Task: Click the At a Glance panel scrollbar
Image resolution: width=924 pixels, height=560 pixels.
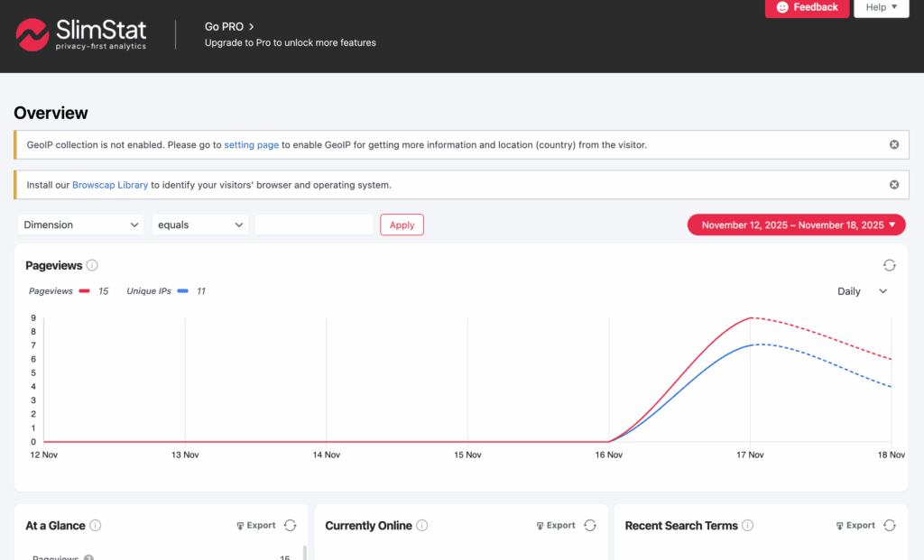Action: tap(305, 553)
